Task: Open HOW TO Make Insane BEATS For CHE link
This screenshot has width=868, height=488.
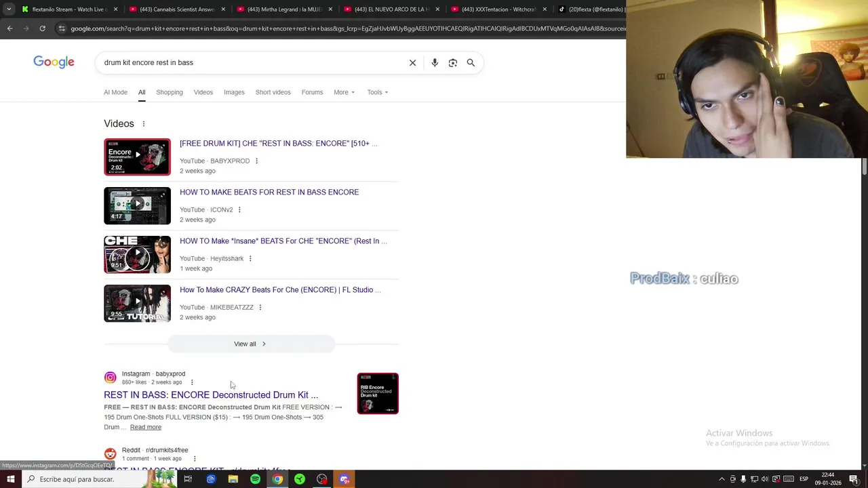Action: tap(283, 241)
